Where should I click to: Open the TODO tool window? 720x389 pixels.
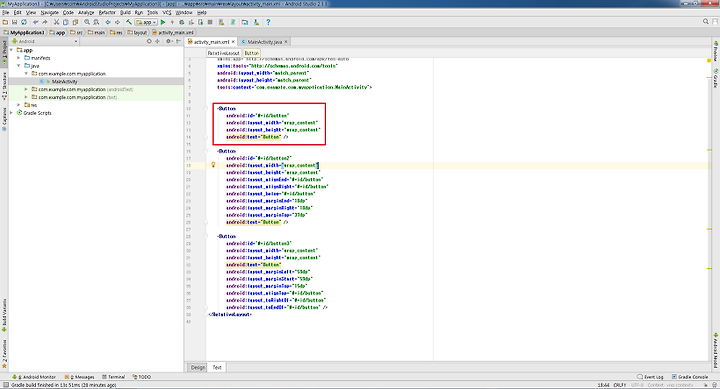coord(142,377)
